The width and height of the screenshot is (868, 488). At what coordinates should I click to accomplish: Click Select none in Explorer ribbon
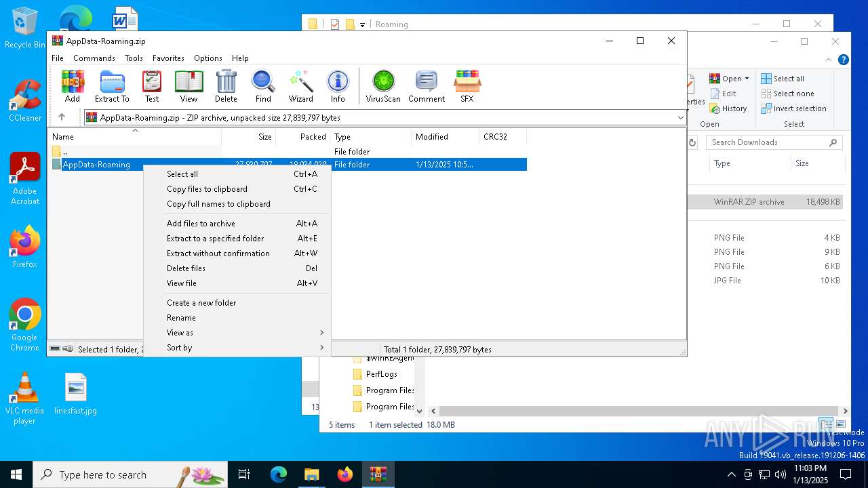coord(787,94)
